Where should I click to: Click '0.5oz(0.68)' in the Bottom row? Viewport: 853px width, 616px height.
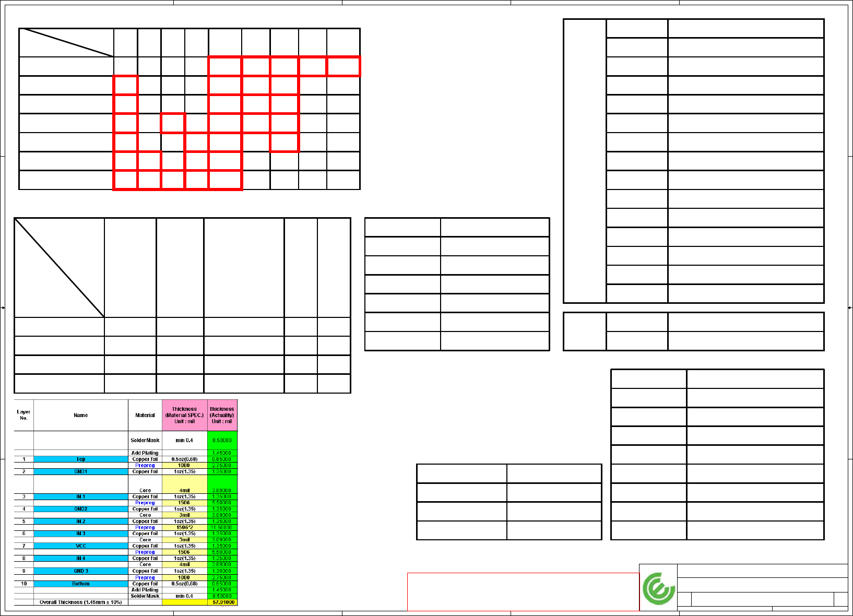coord(185,584)
